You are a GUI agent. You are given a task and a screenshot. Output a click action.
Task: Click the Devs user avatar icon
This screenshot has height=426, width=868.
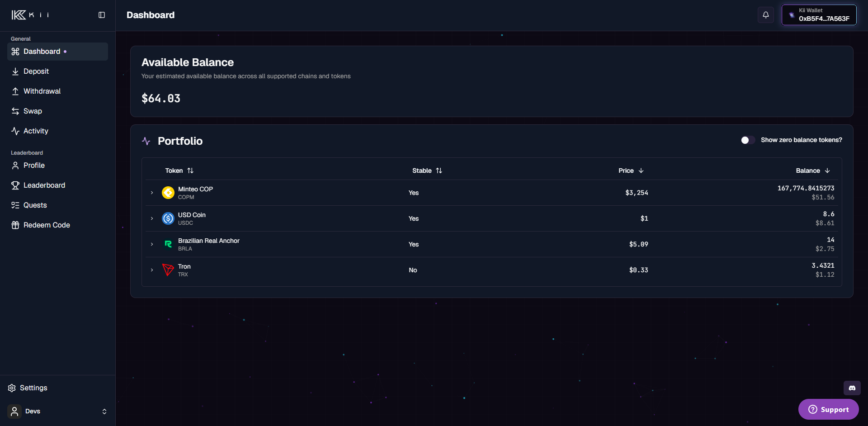click(14, 412)
